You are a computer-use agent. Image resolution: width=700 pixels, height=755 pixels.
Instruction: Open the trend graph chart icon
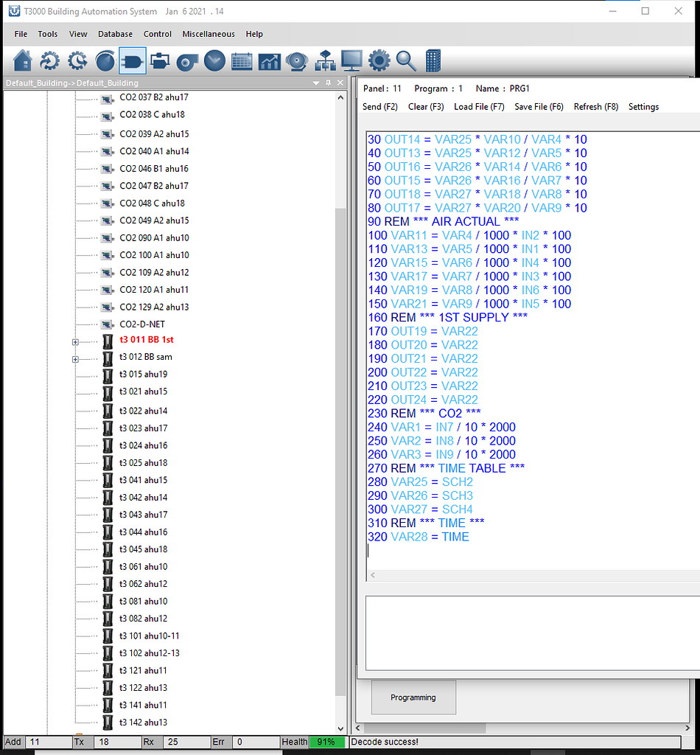(x=269, y=61)
